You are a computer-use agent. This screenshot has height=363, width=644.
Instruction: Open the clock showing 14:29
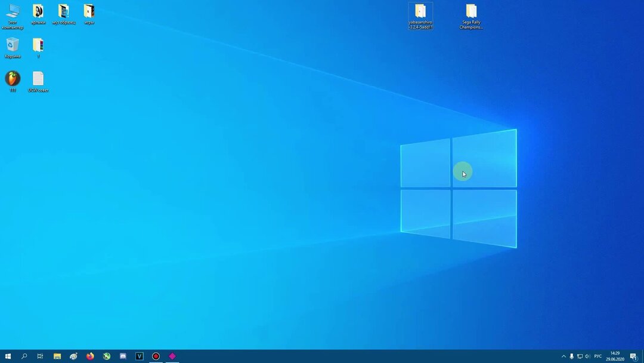[x=615, y=356]
